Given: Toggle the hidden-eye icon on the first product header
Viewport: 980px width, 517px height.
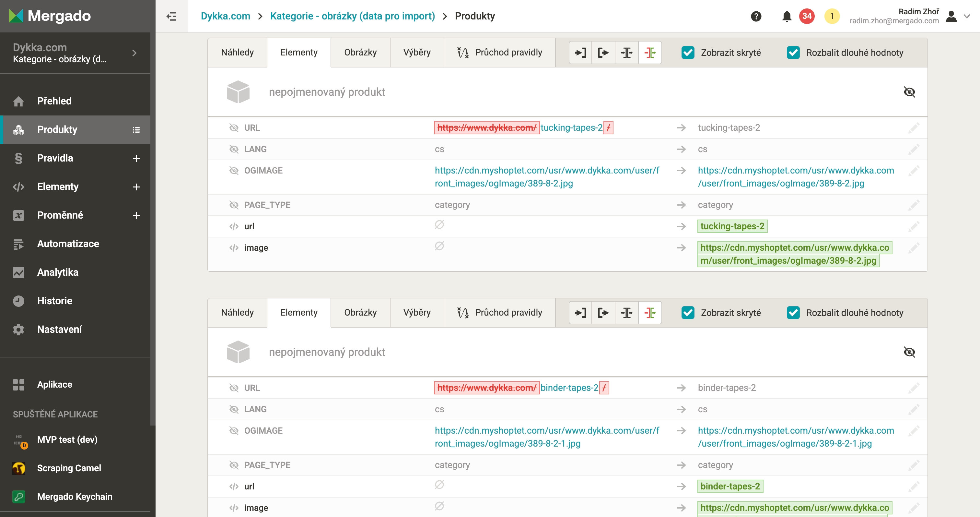Looking at the screenshot, I should 909,92.
